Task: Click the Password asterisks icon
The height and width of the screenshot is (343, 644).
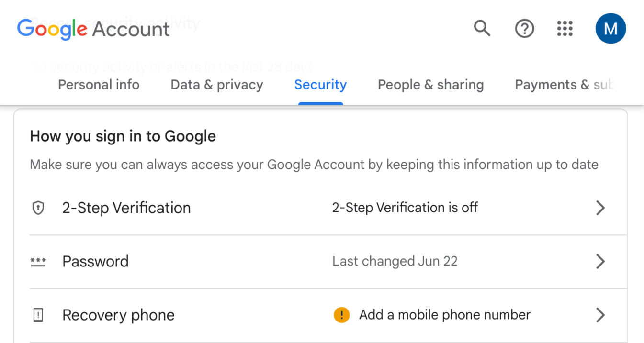Action: coord(38,262)
